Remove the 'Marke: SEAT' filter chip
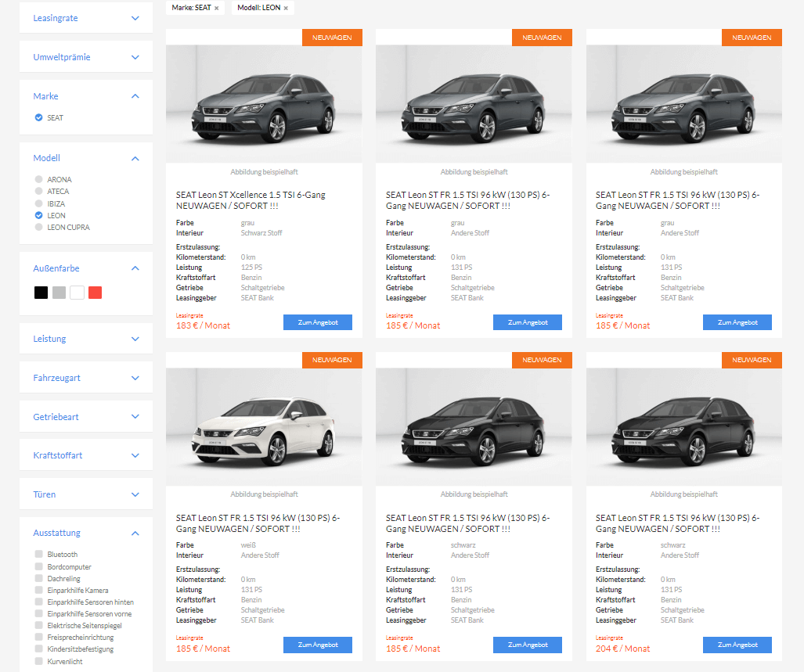The height and width of the screenshot is (672, 804). [216, 8]
